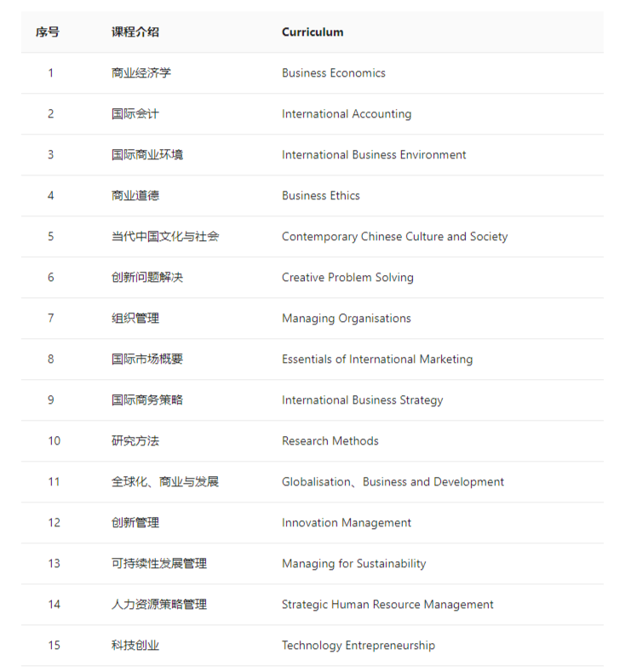Click row number 8 in 序号 column
Viewport: 637px width, 672px height.
50,359
